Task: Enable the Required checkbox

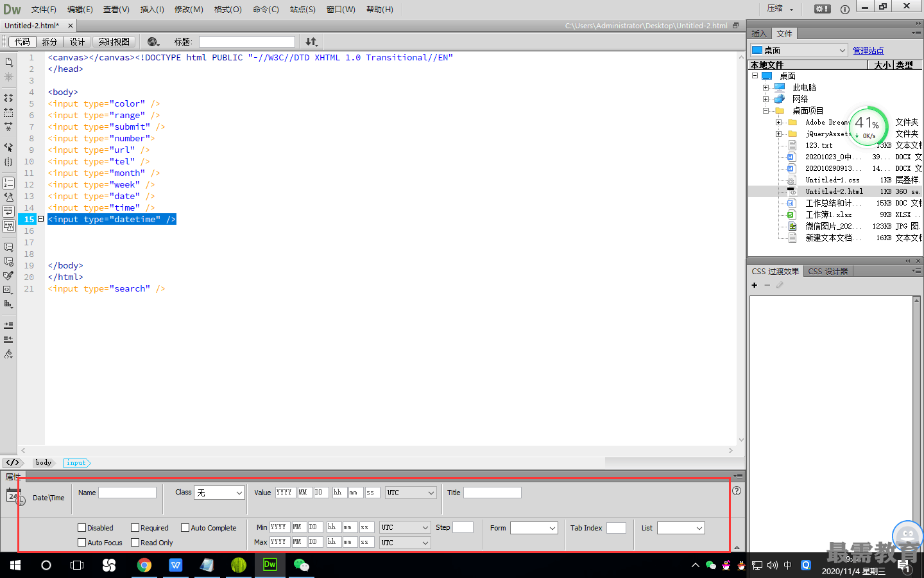Action: click(135, 528)
